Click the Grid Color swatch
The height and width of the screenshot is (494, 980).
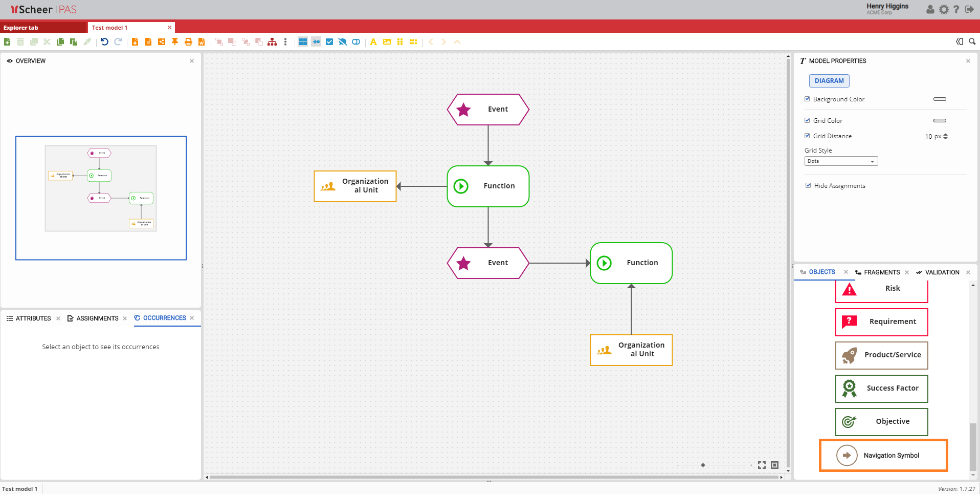940,121
